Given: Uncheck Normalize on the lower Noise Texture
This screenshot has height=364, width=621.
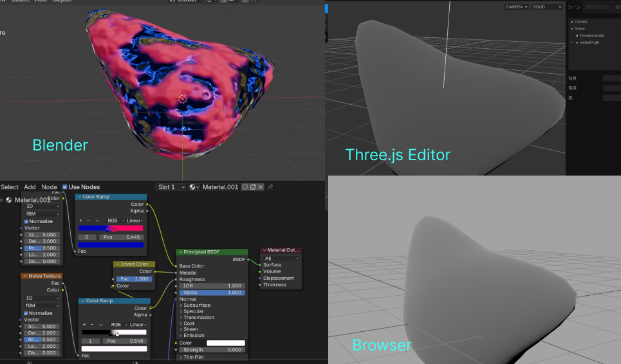Looking at the screenshot, I should pos(26,313).
